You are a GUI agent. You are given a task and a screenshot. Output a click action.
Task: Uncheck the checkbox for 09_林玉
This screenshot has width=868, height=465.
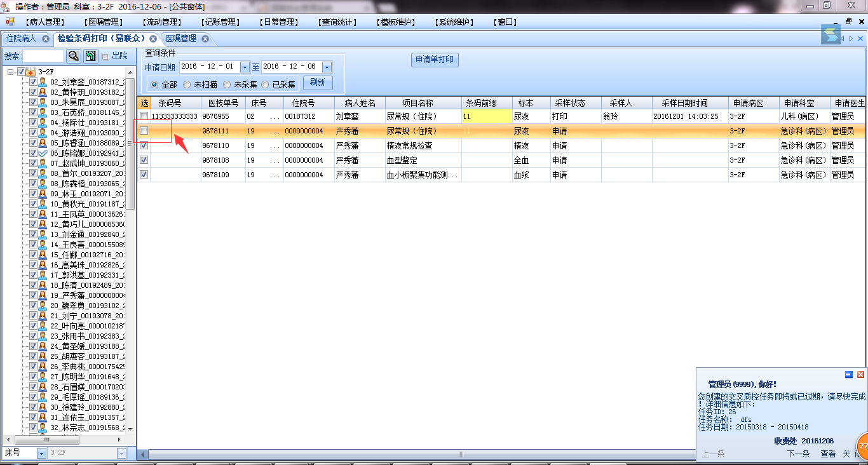tap(33, 194)
